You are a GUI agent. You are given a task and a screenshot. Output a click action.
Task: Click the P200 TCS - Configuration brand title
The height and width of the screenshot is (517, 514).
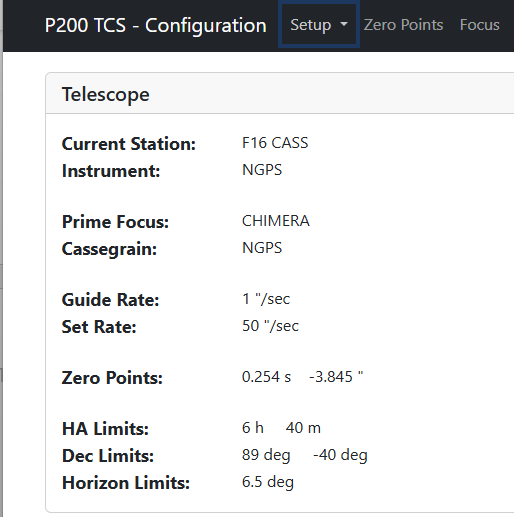coord(156,25)
